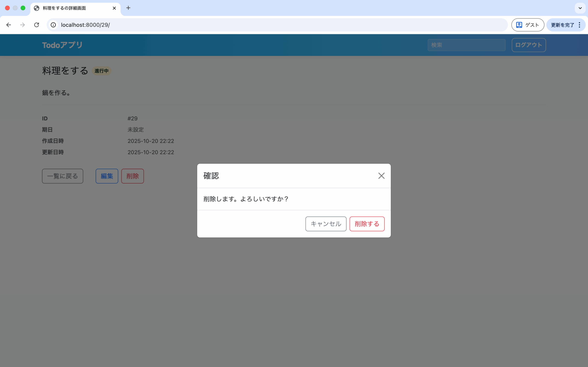Close the 料理をするの詳細画面 tab
The image size is (588, 367).
tap(114, 8)
